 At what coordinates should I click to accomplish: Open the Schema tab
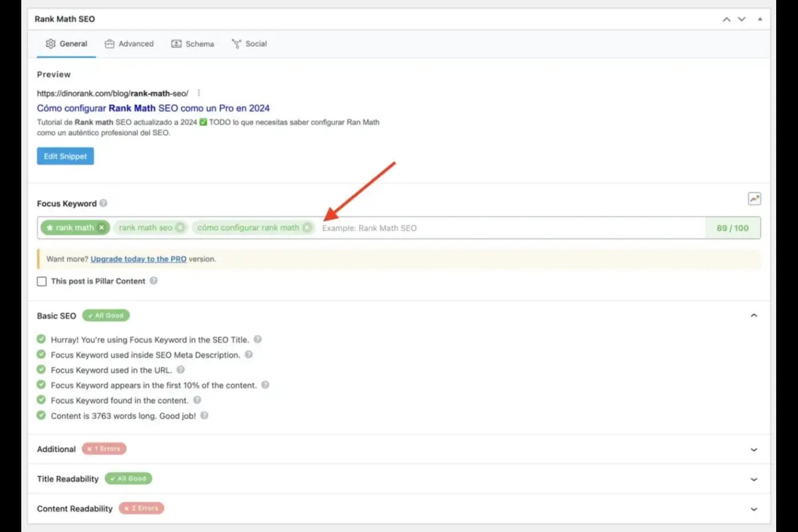pos(193,44)
